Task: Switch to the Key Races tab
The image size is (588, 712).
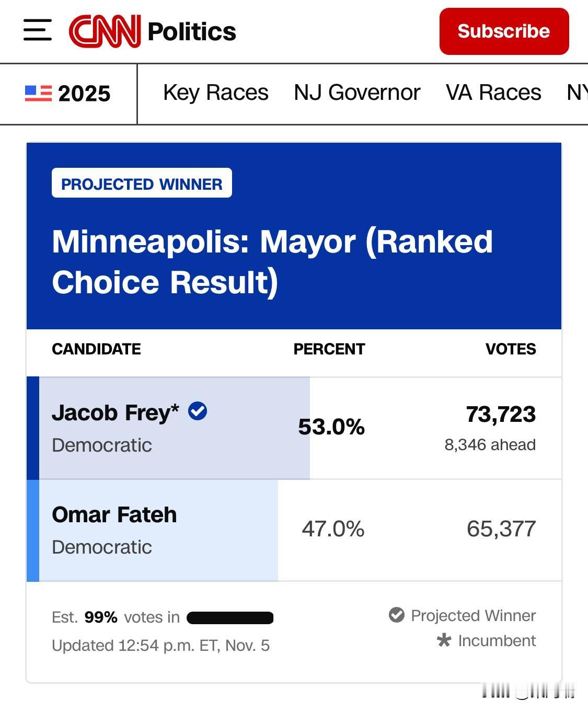Action: point(215,93)
